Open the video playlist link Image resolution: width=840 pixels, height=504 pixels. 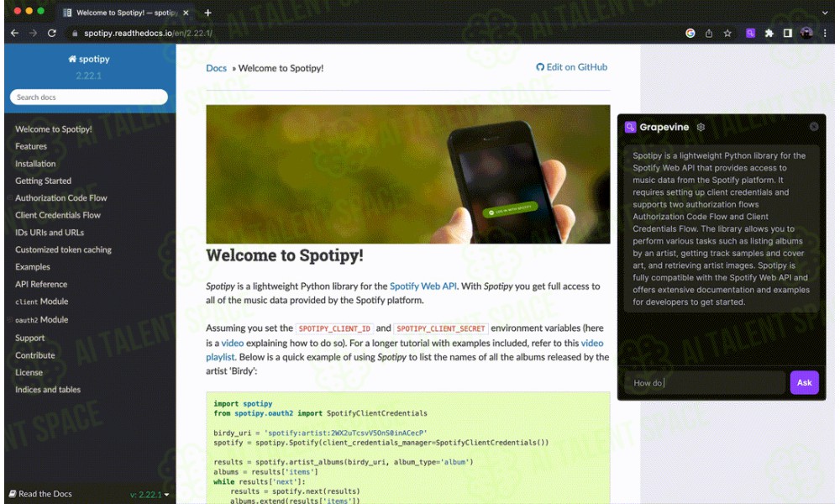[x=592, y=343]
